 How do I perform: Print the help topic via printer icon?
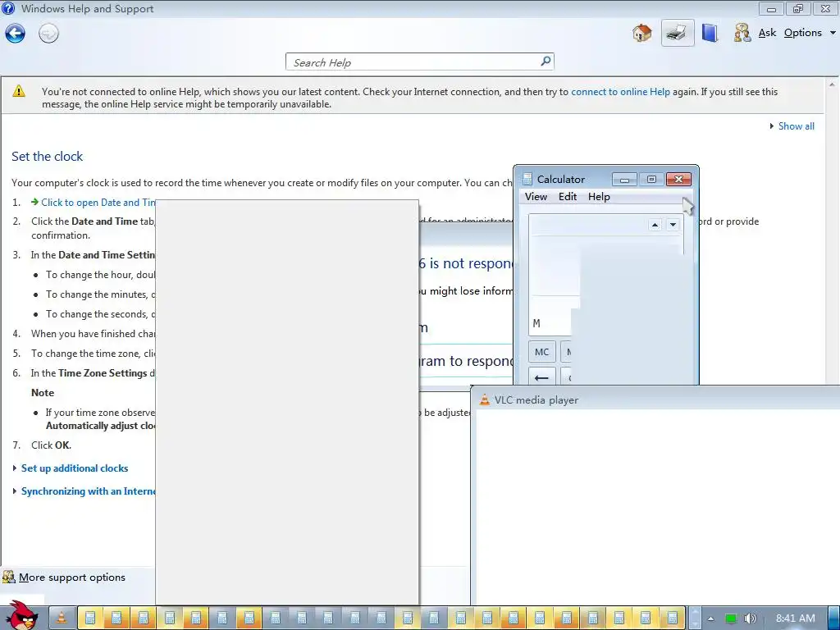[677, 33]
